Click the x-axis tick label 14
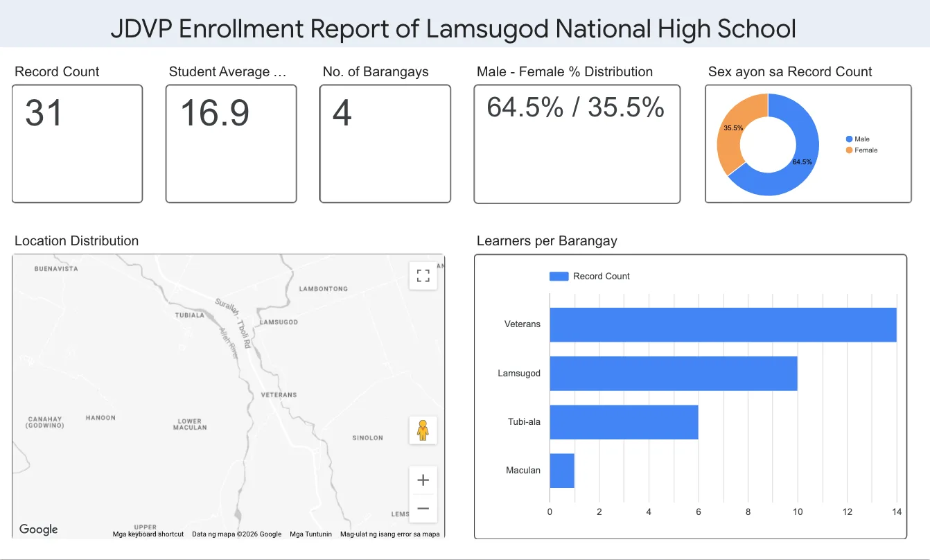 click(x=897, y=512)
